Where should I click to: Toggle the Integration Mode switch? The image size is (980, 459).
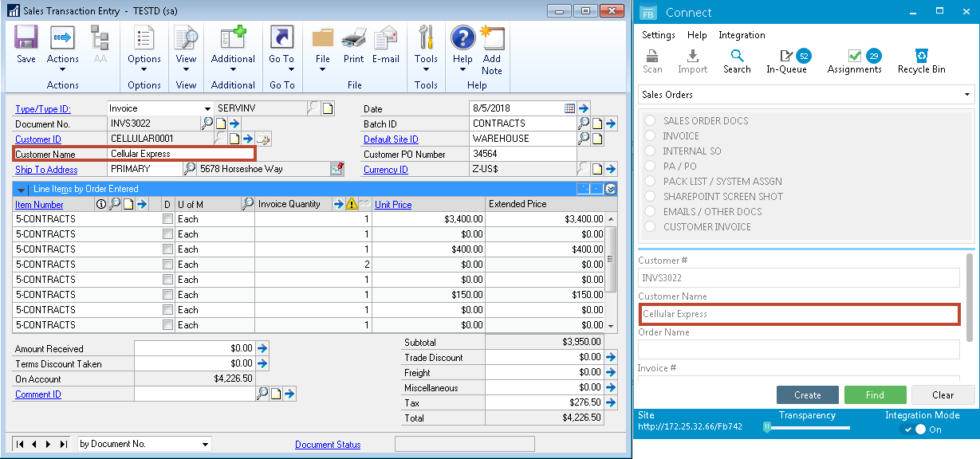tap(914, 430)
